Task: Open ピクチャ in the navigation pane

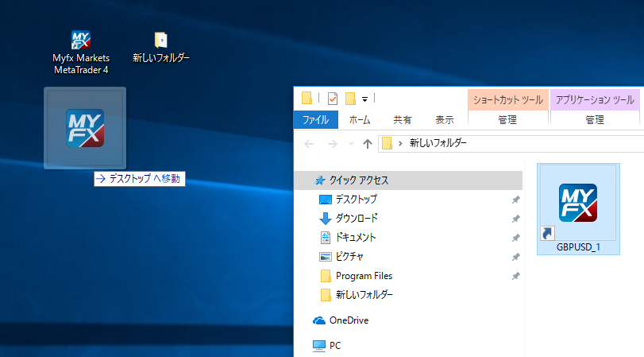Action: point(349,256)
